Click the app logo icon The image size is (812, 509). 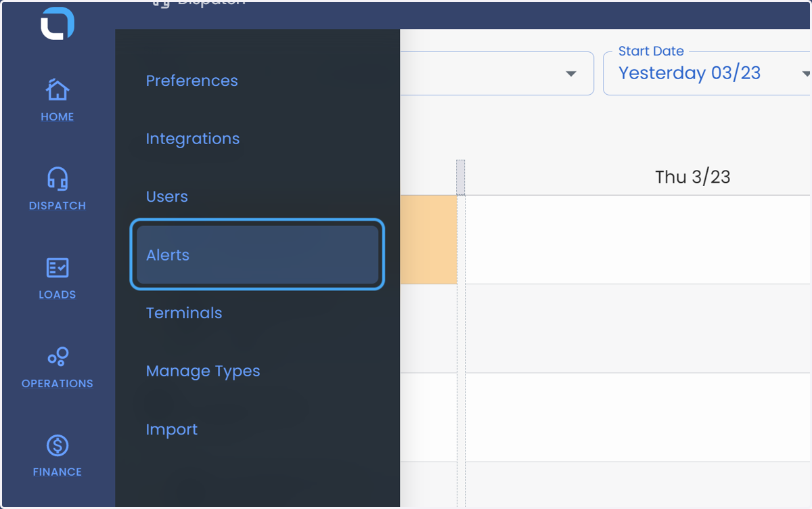pos(58,24)
